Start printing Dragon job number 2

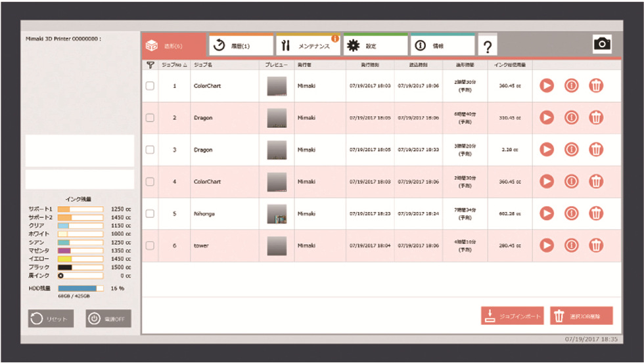pyautogui.click(x=547, y=117)
